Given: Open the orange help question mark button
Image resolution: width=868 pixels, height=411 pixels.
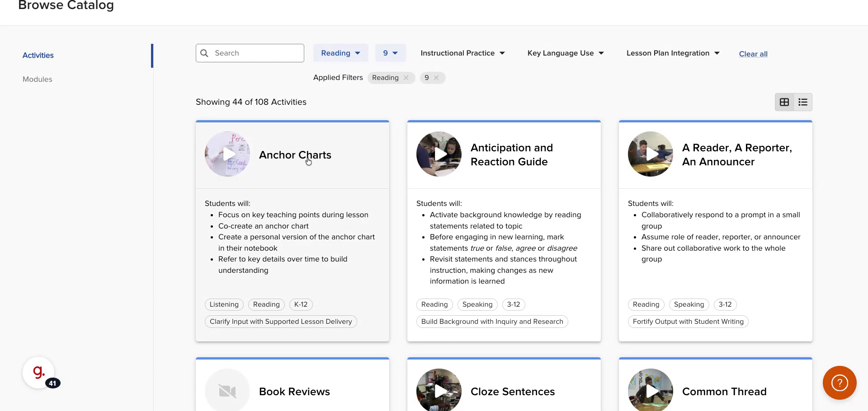Looking at the screenshot, I should [840, 383].
